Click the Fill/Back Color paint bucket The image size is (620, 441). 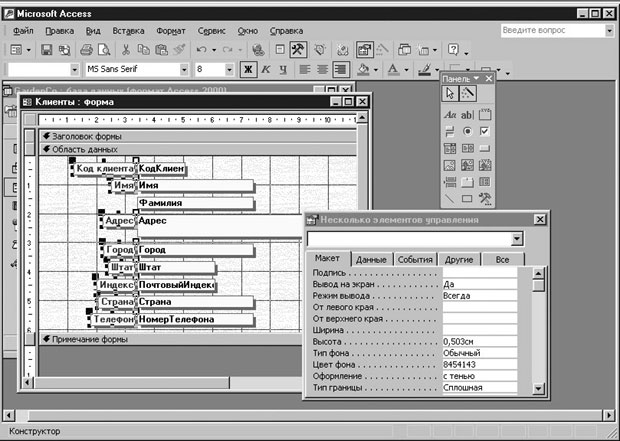[363, 70]
